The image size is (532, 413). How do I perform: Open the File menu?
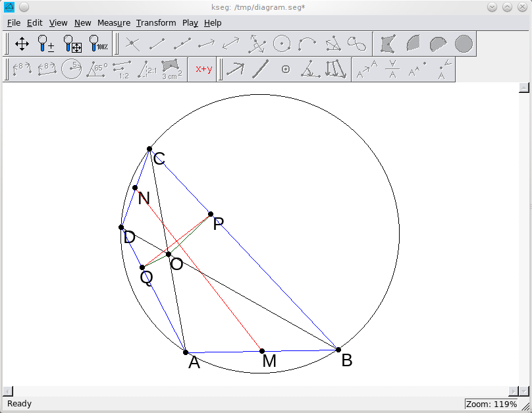click(x=14, y=23)
